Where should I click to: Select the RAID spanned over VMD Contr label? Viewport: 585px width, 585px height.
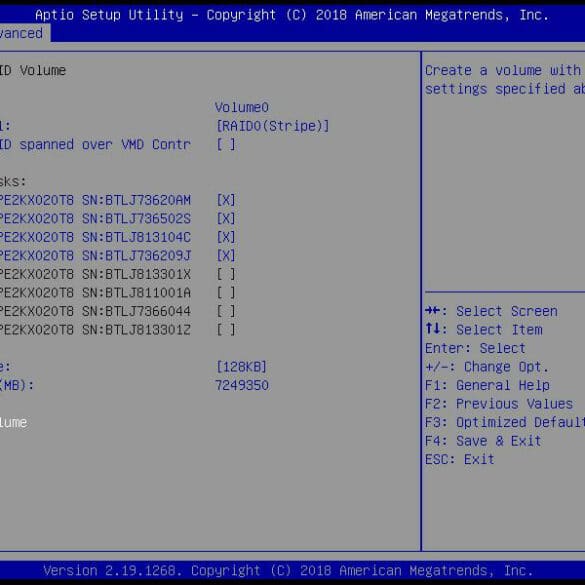(95, 144)
